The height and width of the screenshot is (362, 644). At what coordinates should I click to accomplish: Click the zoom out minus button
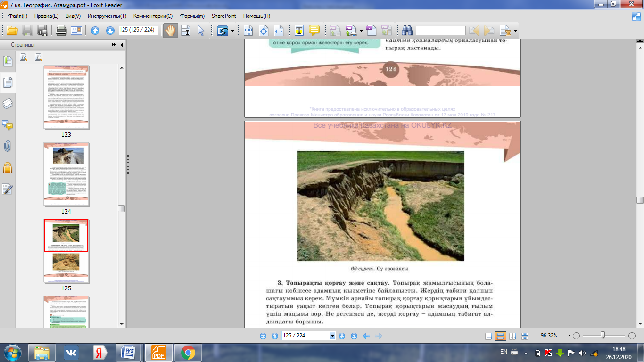[x=577, y=336]
